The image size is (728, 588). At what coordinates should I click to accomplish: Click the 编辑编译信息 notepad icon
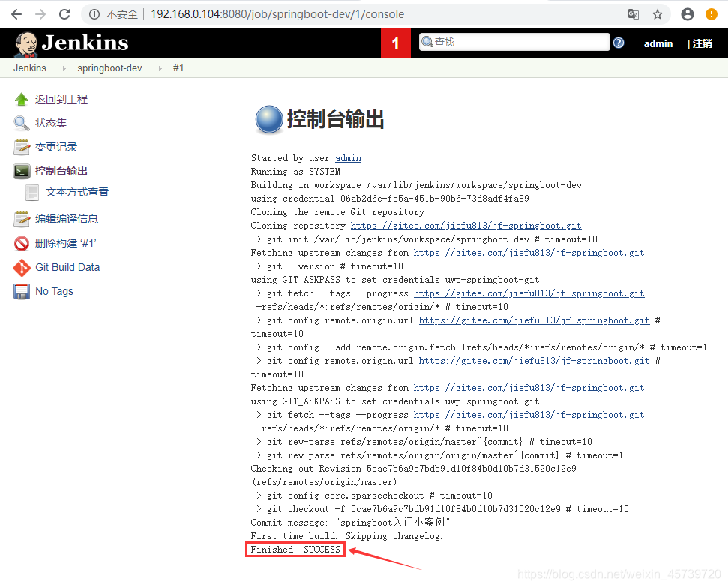21,219
